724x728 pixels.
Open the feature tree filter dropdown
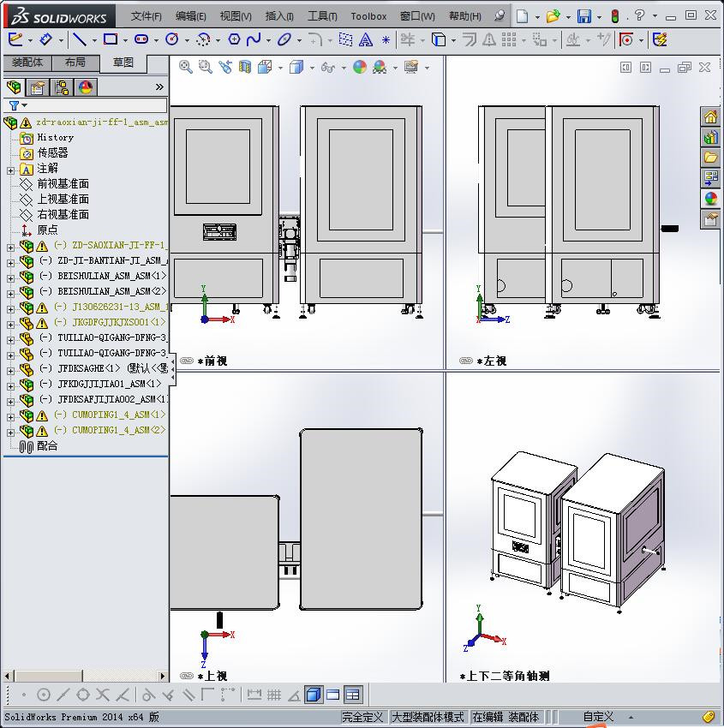[17, 105]
